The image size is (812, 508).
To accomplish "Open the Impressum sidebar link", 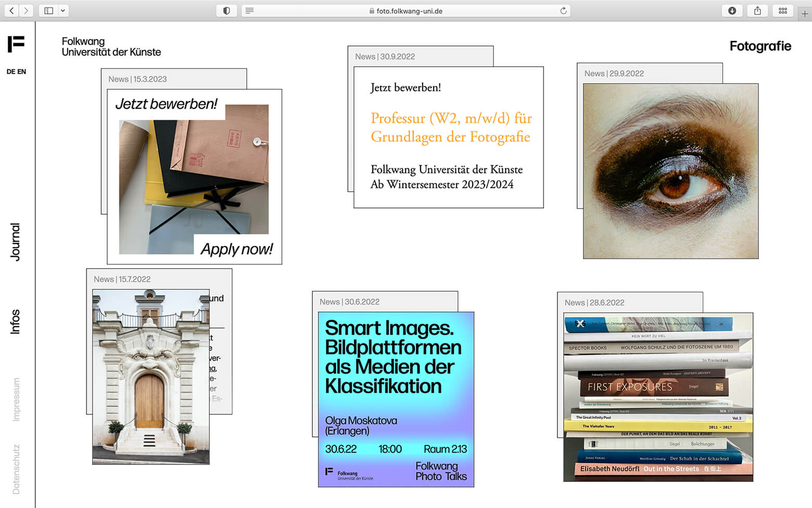I will [x=16, y=400].
